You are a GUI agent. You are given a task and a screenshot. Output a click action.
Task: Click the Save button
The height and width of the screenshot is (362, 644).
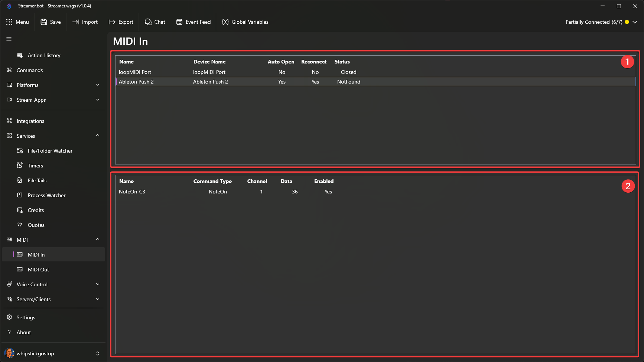(x=51, y=22)
